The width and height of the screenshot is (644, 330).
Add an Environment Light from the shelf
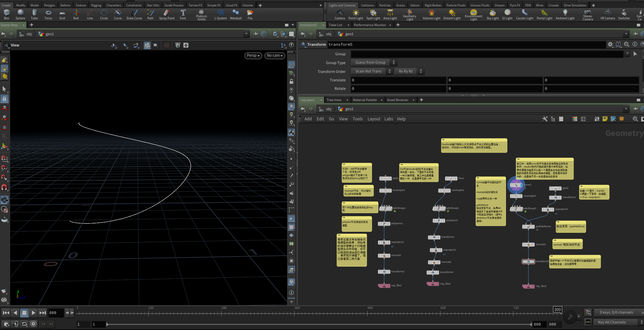click(x=473, y=14)
